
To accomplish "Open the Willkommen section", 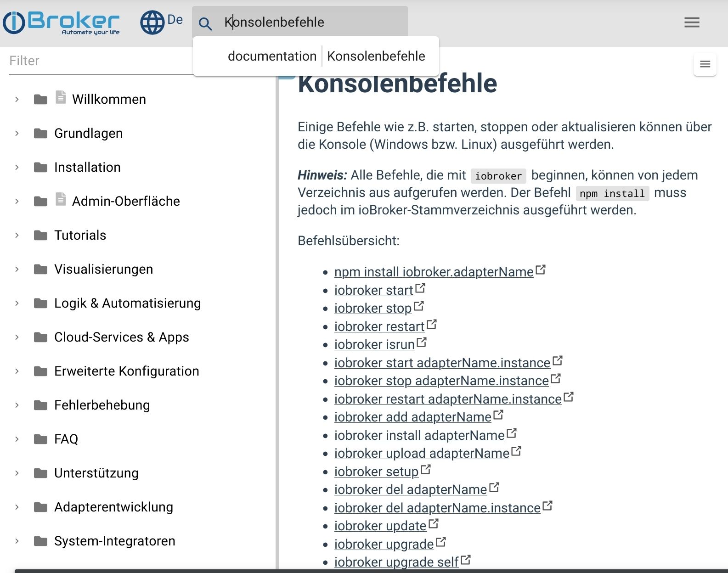I will pyautogui.click(x=109, y=99).
